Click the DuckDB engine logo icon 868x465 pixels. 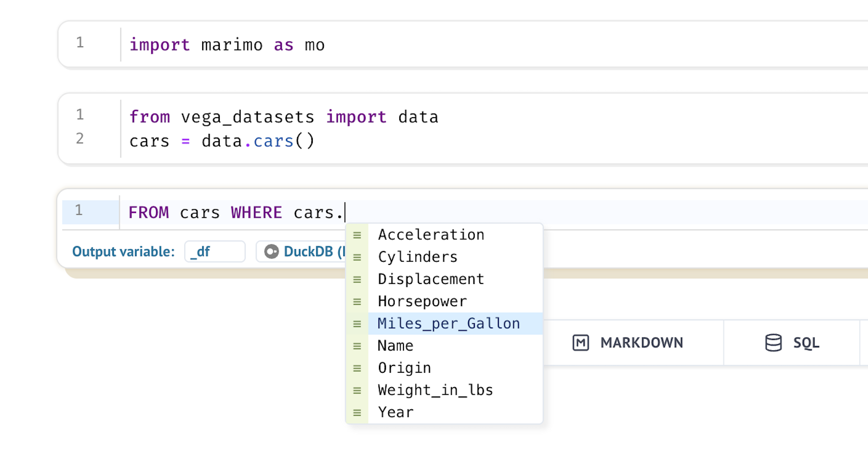click(272, 251)
